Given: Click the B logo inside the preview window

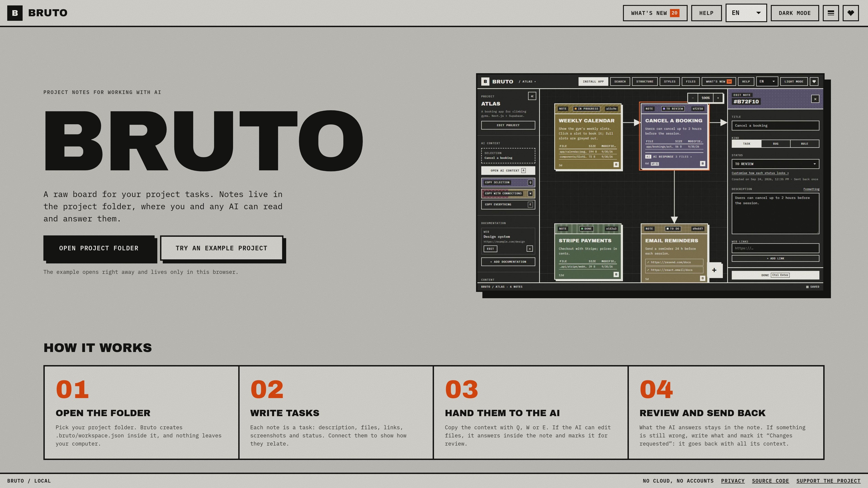Looking at the screenshot, I should click(485, 82).
